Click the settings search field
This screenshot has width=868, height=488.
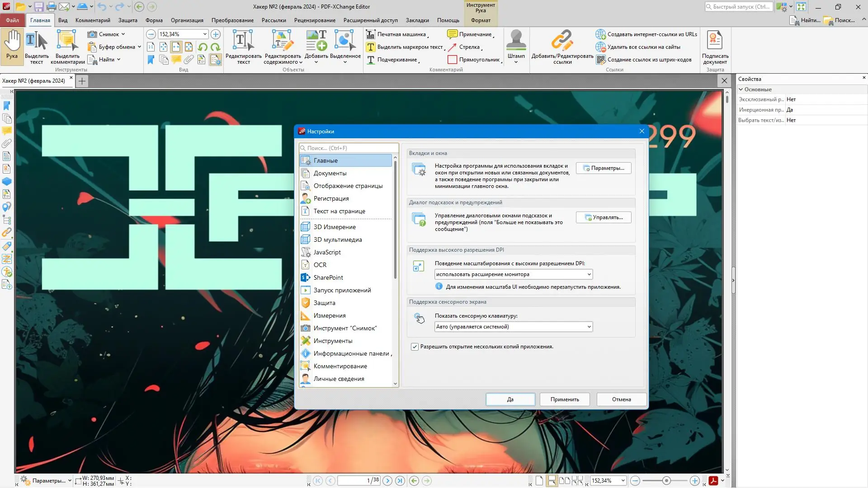(349, 148)
